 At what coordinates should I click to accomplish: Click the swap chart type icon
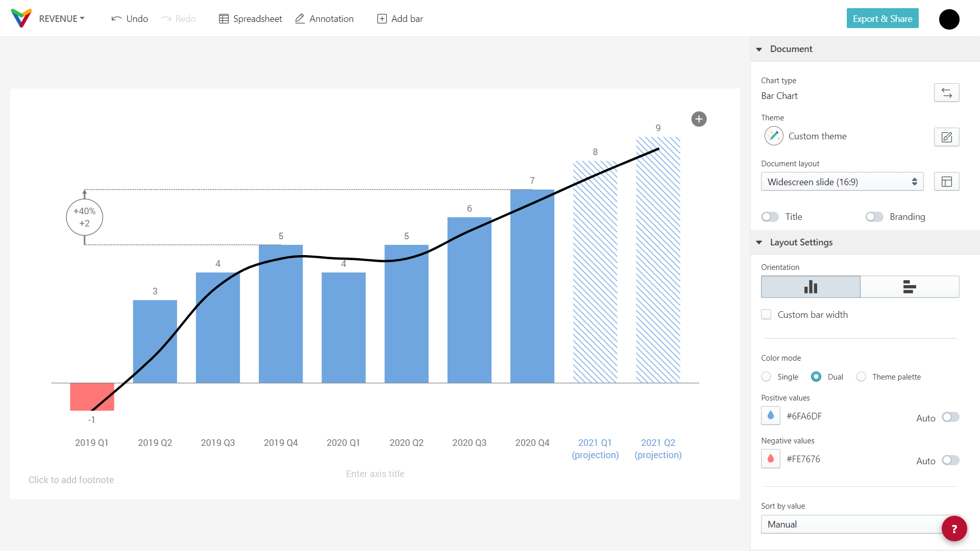[946, 93]
